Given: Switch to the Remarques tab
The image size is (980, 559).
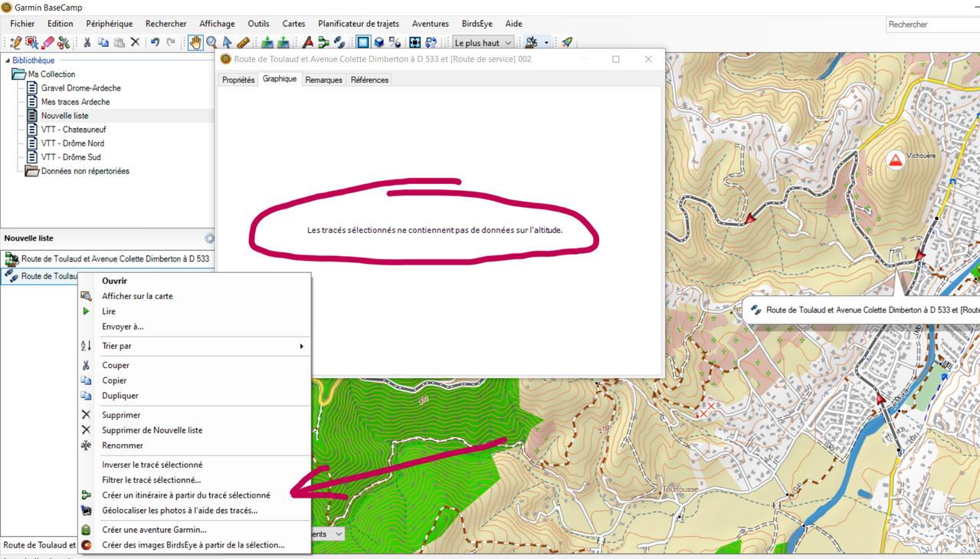Looking at the screenshot, I should pyautogui.click(x=323, y=80).
